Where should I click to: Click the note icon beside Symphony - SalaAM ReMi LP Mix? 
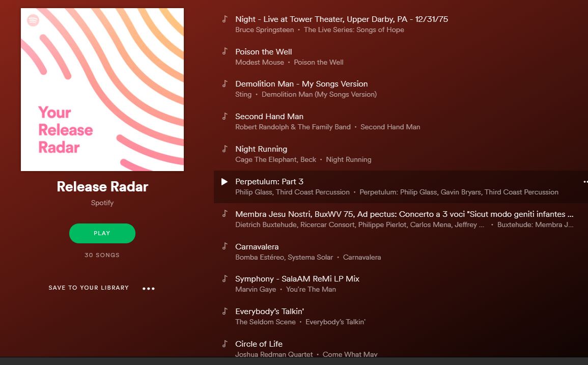tap(225, 279)
